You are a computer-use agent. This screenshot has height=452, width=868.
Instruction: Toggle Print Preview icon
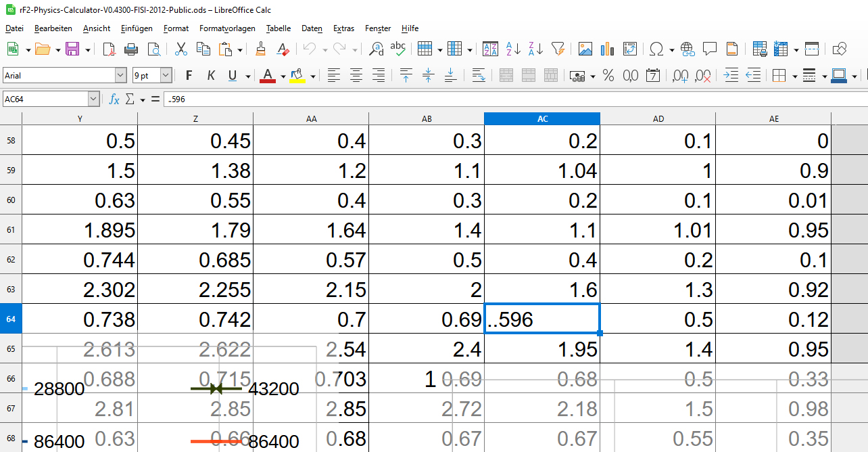pos(155,49)
